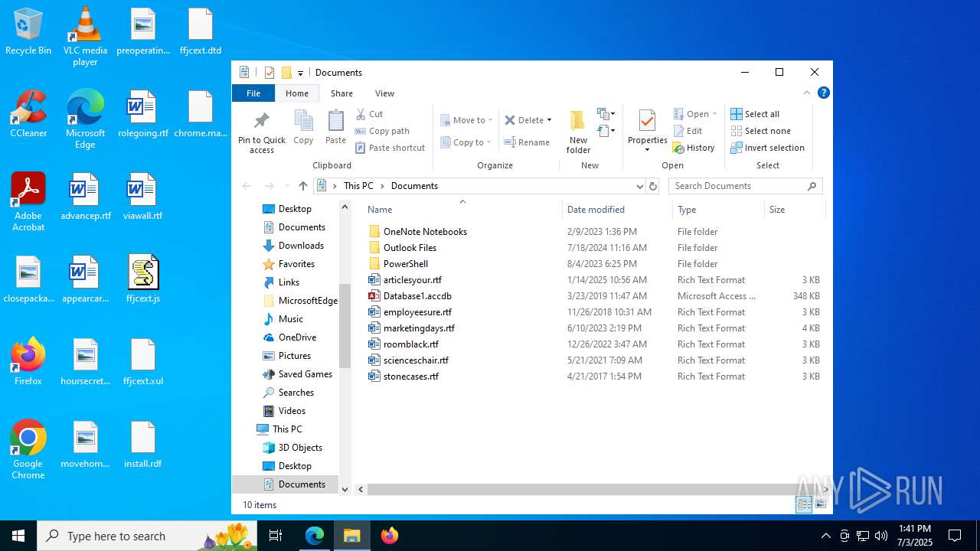Screen dimensions: 980x551
Task: Open Windows Start menu
Action: pyautogui.click(x=18, y=536)
